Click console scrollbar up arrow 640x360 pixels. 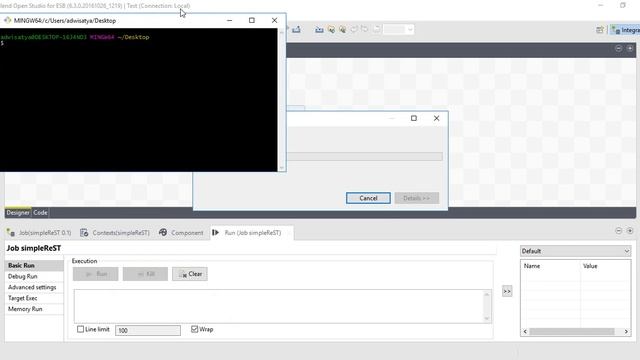[x=487, y=294]
